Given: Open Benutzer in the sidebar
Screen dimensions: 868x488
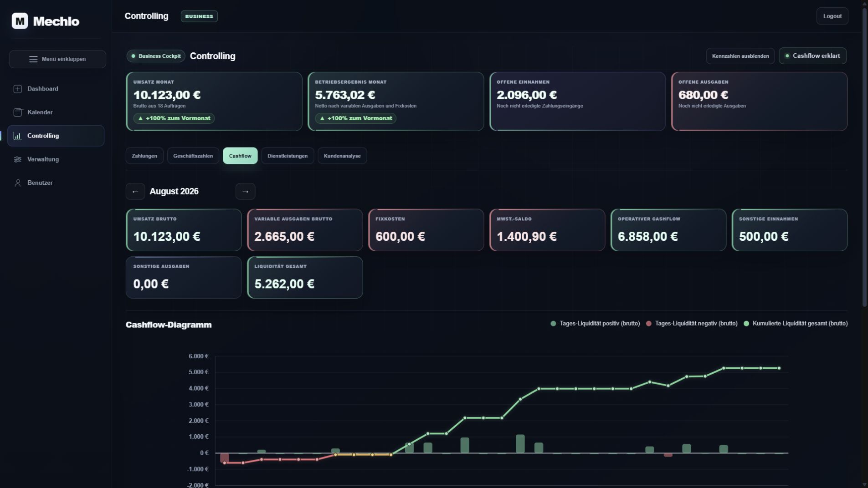Looking at the screenshot, I should point(56,183).
